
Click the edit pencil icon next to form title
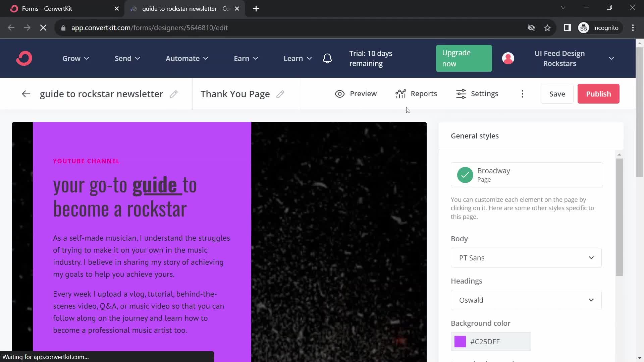(x=174, y=94)
